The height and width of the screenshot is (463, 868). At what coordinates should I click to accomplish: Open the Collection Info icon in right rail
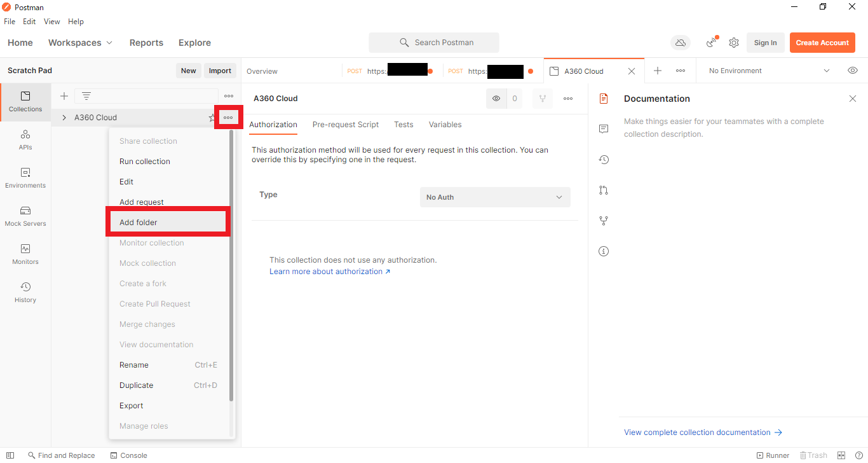point(604,251)
